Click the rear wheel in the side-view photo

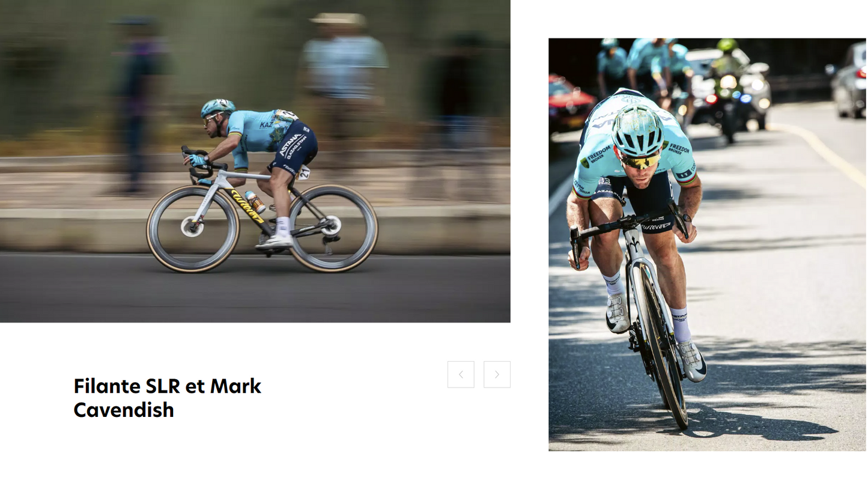(x=333, y=228)
